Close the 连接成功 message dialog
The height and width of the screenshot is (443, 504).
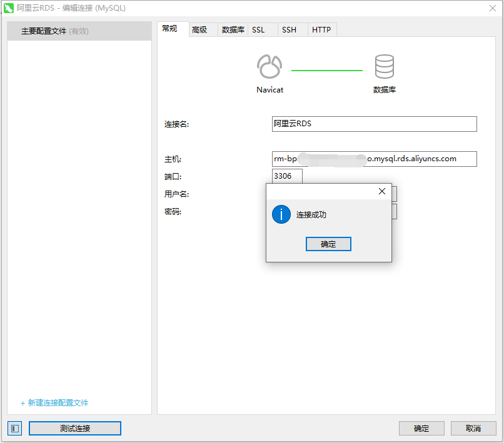[x=382, y=191]
